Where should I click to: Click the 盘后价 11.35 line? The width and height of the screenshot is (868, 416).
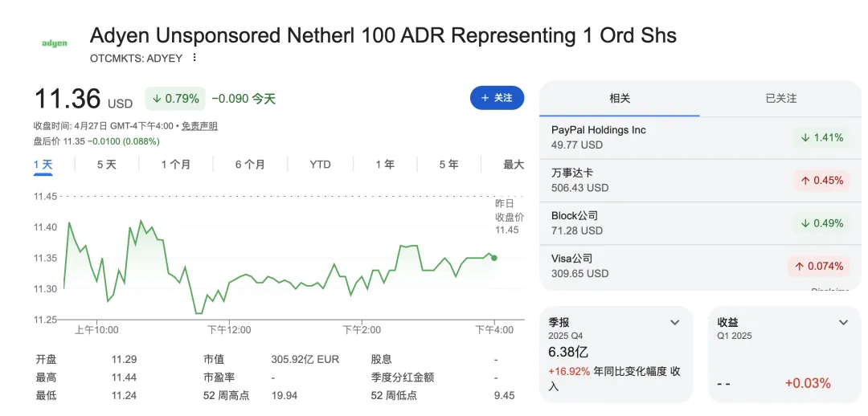point(97,141)
